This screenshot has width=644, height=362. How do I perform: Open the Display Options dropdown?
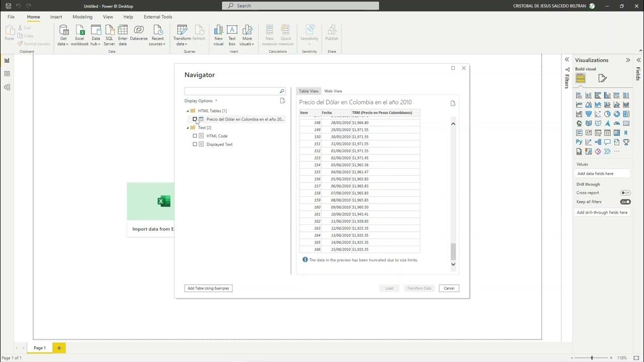[201, 101]
